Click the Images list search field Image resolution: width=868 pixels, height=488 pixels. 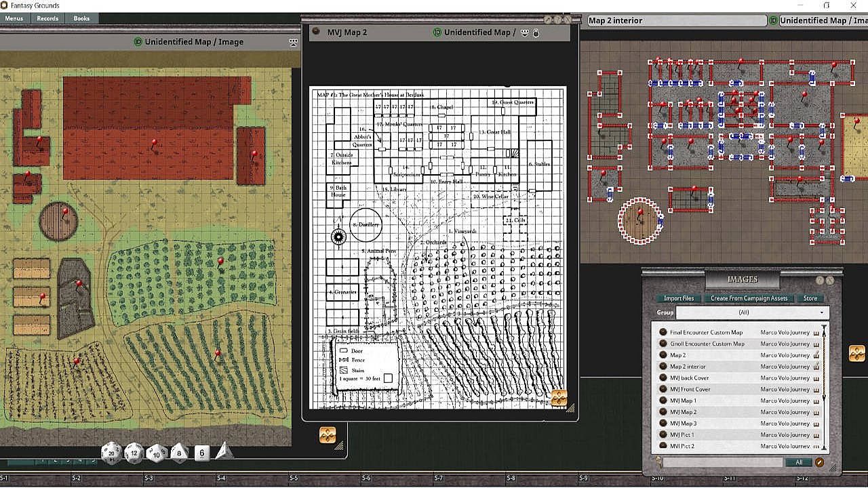tap(723, 462)
